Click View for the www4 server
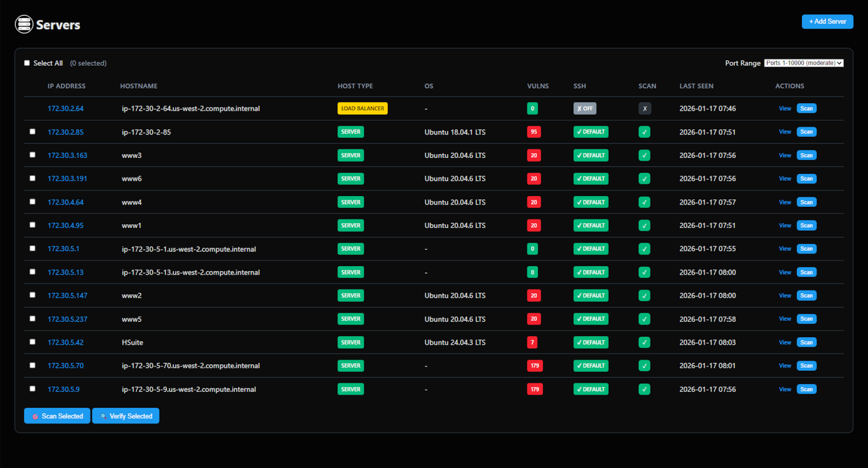The height and width of the screenshot is (468, 868). [x=784, y=202]
